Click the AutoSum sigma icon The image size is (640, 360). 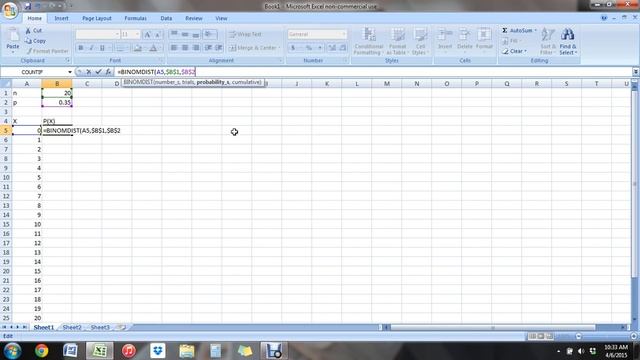click(504, 31)
